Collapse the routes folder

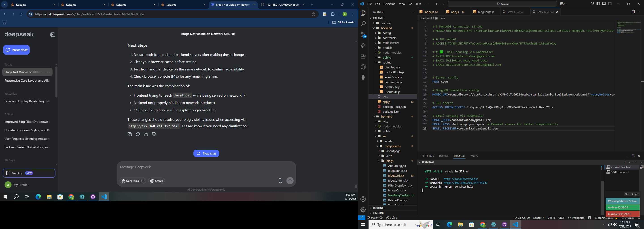click(x=392, y=62)
